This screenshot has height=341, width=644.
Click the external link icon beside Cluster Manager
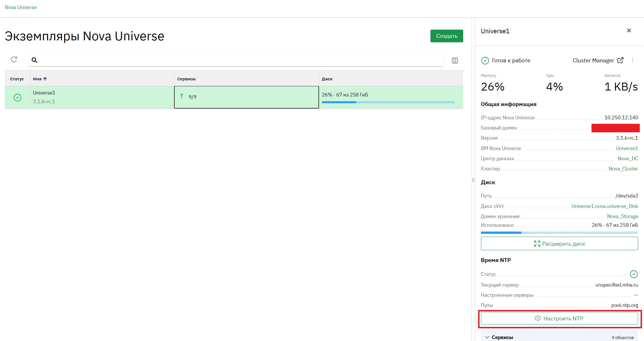point(620,60)
